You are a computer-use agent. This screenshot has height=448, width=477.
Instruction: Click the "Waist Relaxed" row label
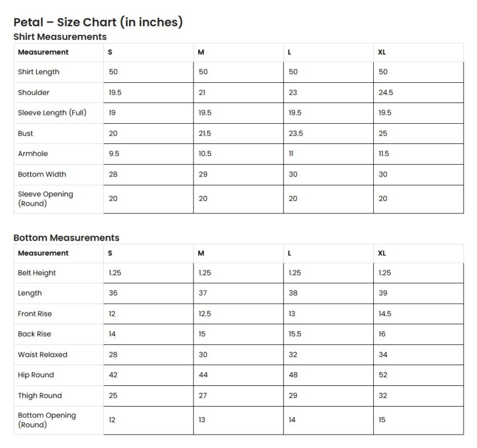pyautogui.click(x=43, y=354)
